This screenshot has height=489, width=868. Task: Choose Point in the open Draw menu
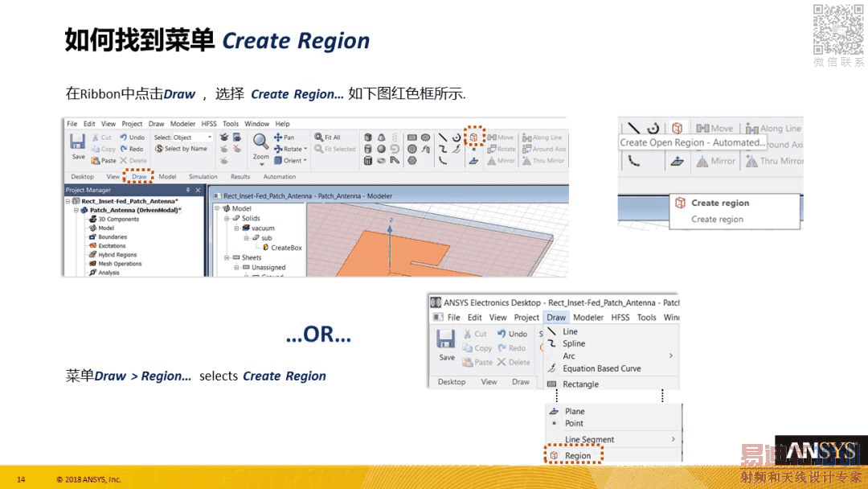pyautogui.click(x=573, y=423)
